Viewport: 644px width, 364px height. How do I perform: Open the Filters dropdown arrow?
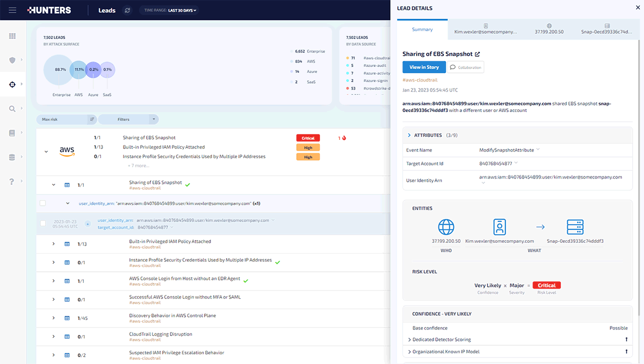[154, 120]
